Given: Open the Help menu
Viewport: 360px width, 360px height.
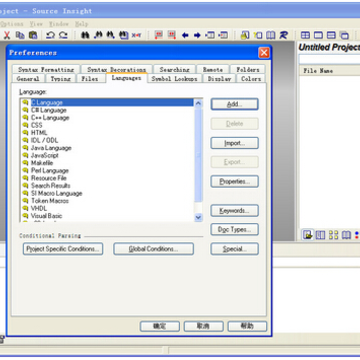Looking at the screenshot, I should 81,24.
